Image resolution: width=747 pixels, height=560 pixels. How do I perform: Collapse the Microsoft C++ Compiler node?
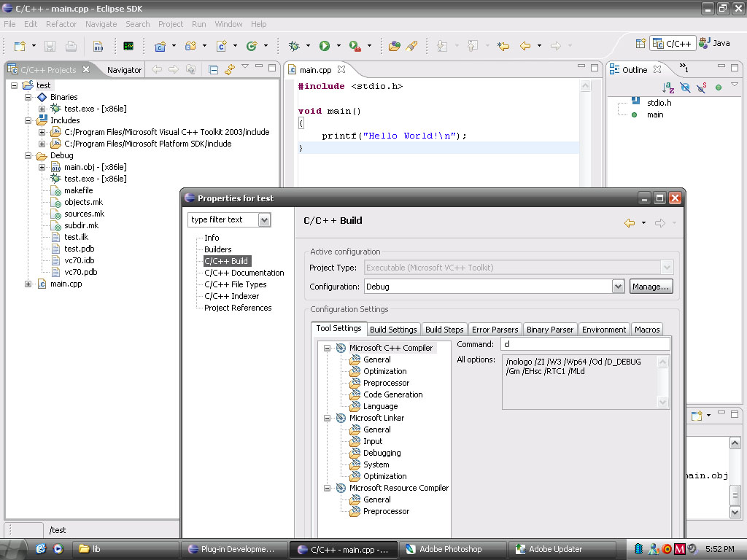pos(328,348)
